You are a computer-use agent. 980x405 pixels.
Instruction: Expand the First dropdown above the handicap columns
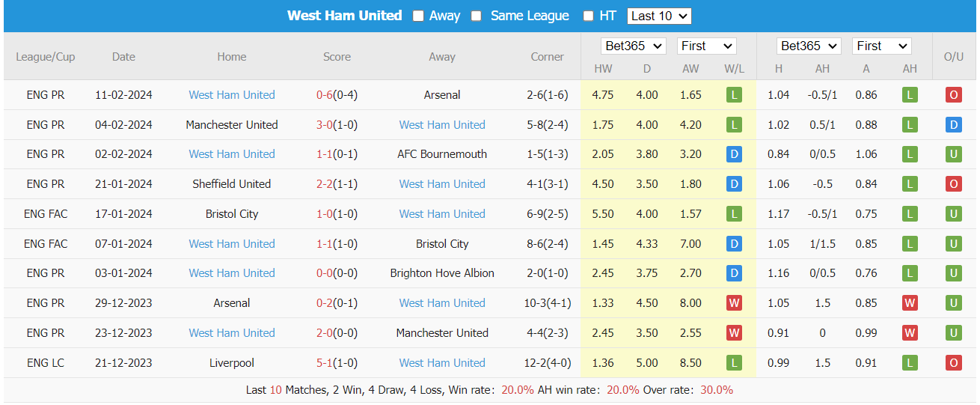881,46
